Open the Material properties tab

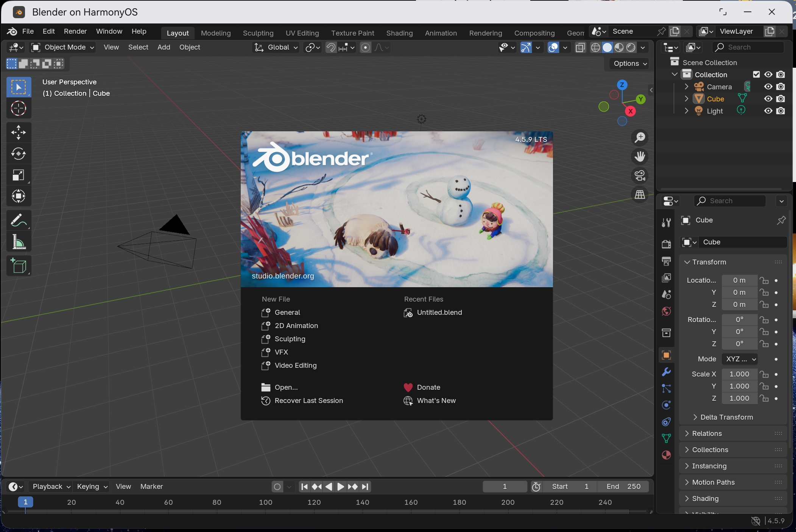pos(666,455)
